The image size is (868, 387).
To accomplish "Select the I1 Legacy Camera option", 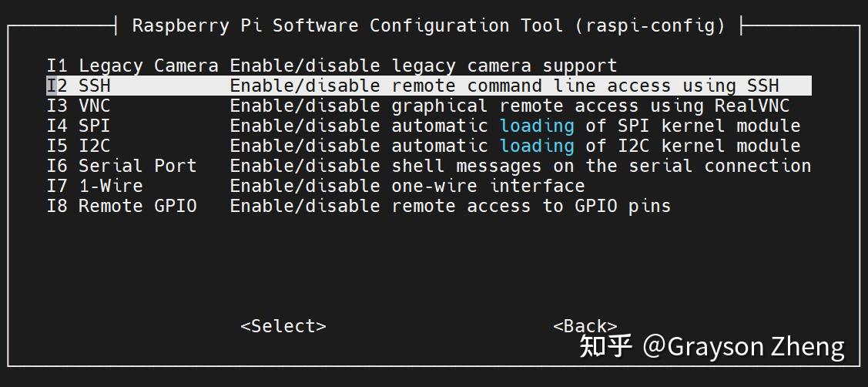I will [132, 66].
